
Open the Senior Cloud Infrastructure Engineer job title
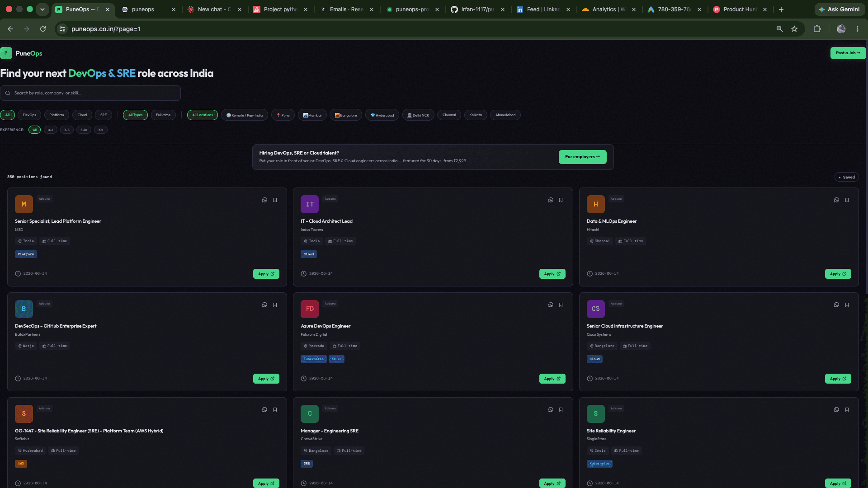click(x=625, y=326)
